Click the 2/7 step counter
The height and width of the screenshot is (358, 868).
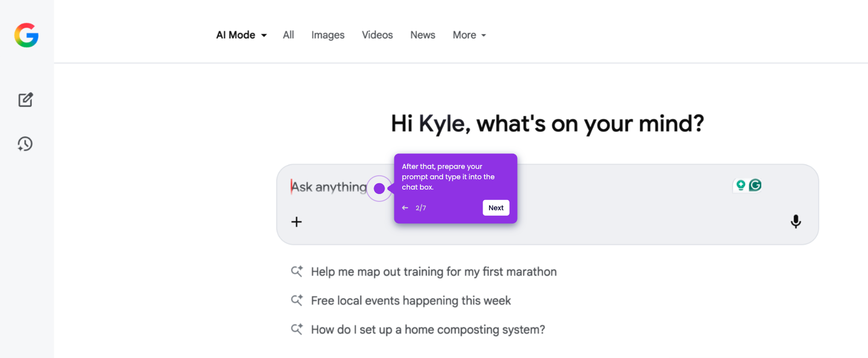pyautogui.click(x=420, y=208)
